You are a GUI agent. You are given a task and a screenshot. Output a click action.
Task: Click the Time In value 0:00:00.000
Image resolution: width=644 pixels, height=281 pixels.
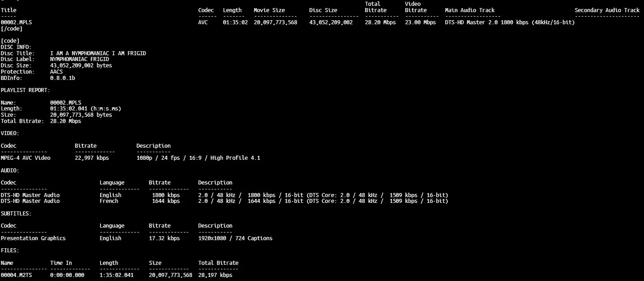click(x=67, y=275)
